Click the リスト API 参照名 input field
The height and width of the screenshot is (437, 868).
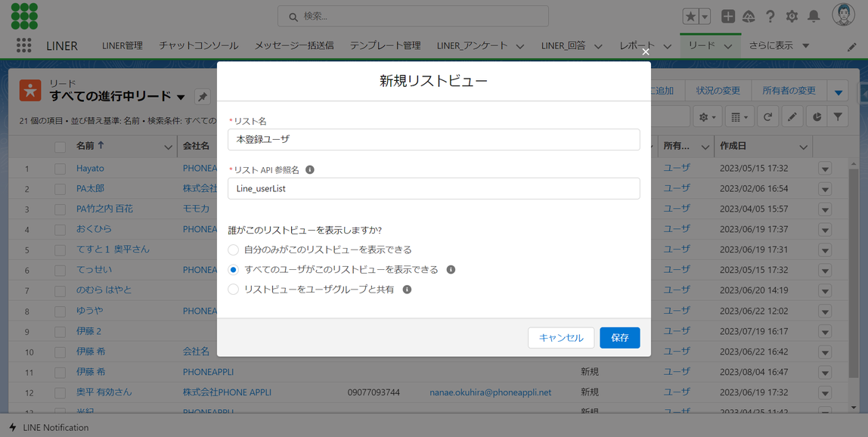pyautogui.click(x=433, y=188)
